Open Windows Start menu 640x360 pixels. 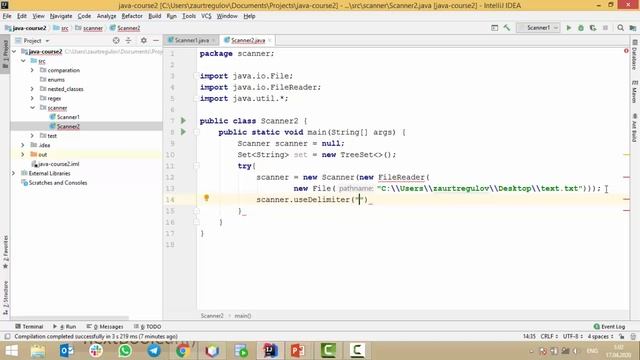[x=11, y=351]
